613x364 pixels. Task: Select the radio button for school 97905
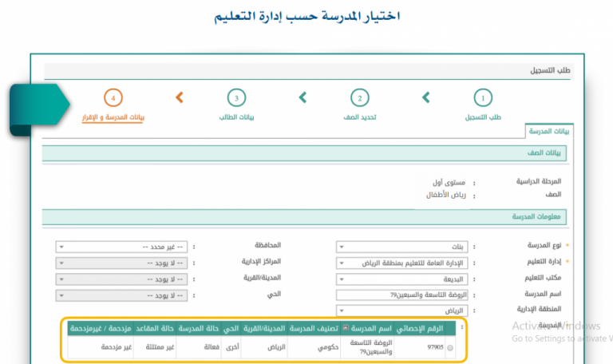450,347
